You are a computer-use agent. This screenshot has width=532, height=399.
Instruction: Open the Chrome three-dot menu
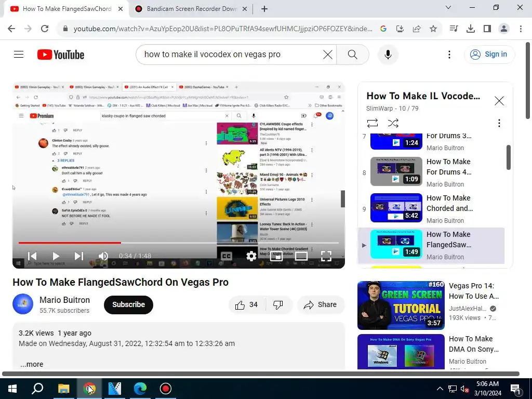tap(521, 29)
